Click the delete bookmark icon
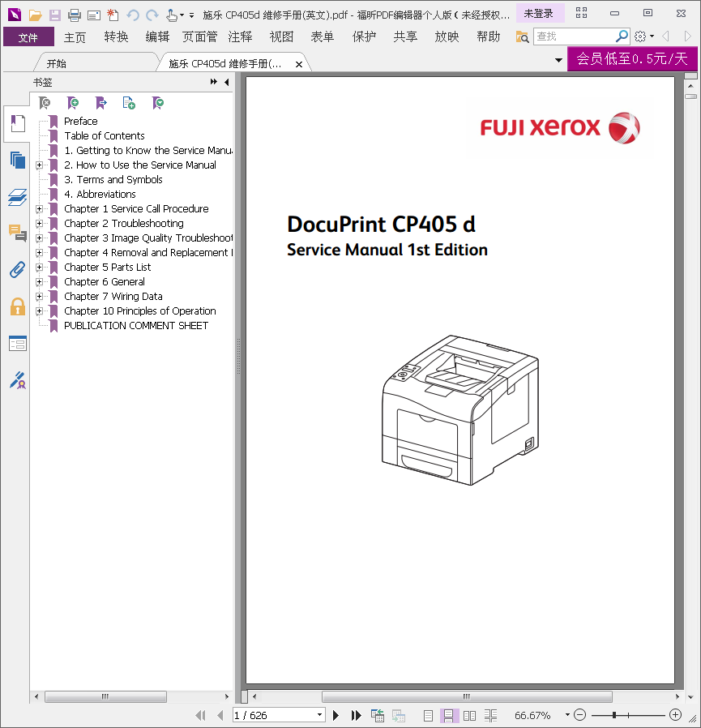Viewport: 701px width, 728px height. 45,103
